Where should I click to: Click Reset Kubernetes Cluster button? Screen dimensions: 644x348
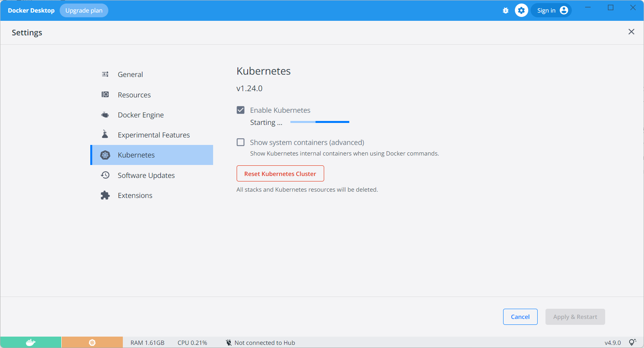click(280, 174)
